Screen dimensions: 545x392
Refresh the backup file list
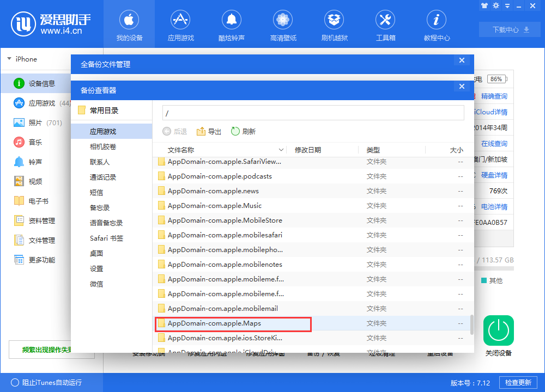click(243, 131)
